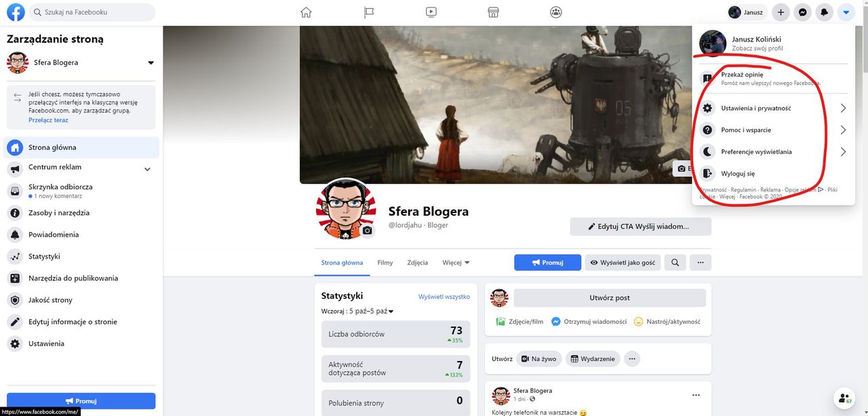This screenshot has width=868, height=416.
Task: Open 'Narzędzia do publikowania' in the sidebar
Action: 81,278
